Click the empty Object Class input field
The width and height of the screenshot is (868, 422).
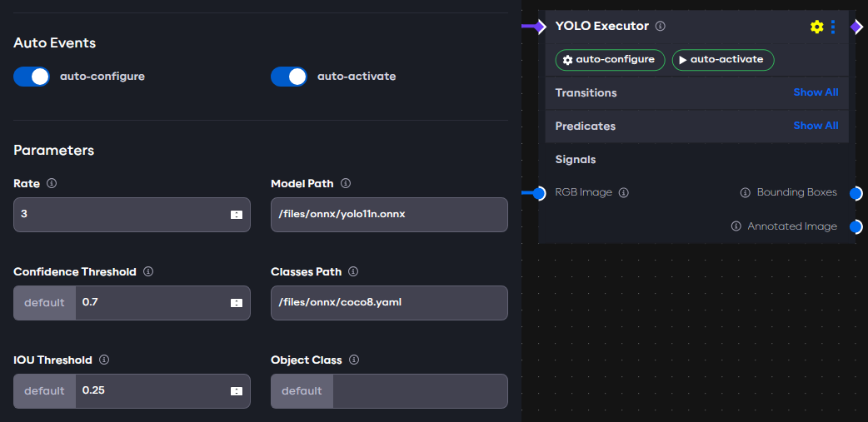420,391
